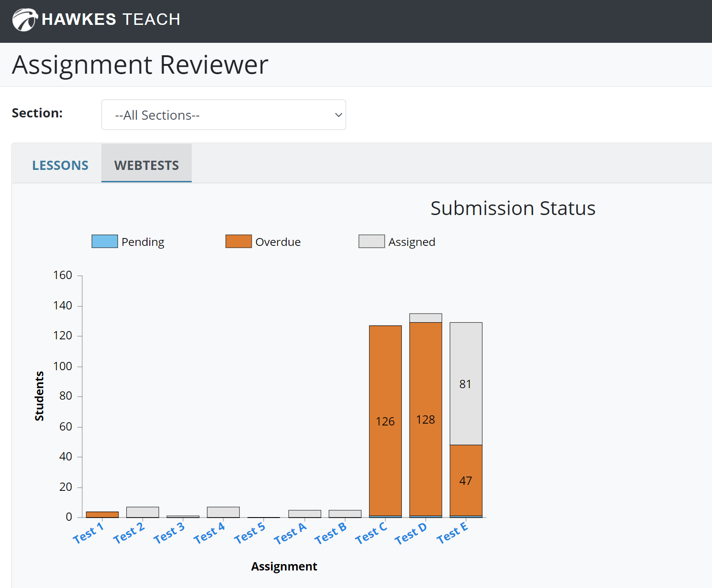
Task: Open the Section dropdown
Action: tap(224, 115)
